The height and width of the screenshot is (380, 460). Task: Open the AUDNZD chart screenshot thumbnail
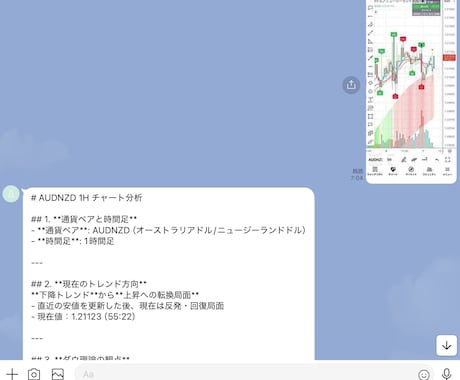[411, 91]
